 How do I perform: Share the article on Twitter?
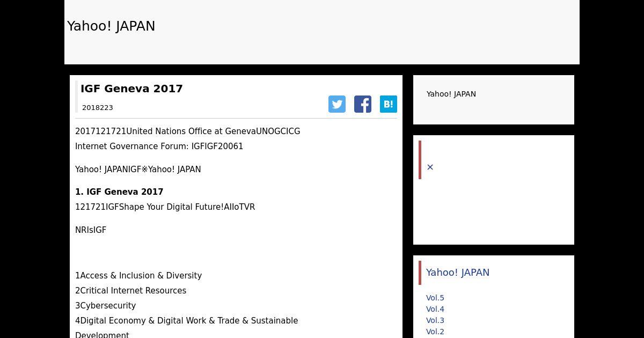pyautogui.click(x=337, y=104)
